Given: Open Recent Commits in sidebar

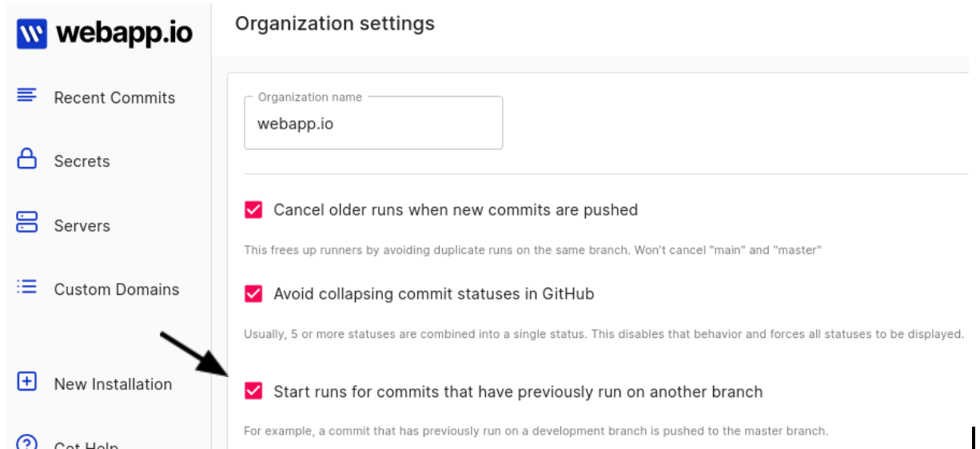Looking at the screenshot, I should click(114, 97).
